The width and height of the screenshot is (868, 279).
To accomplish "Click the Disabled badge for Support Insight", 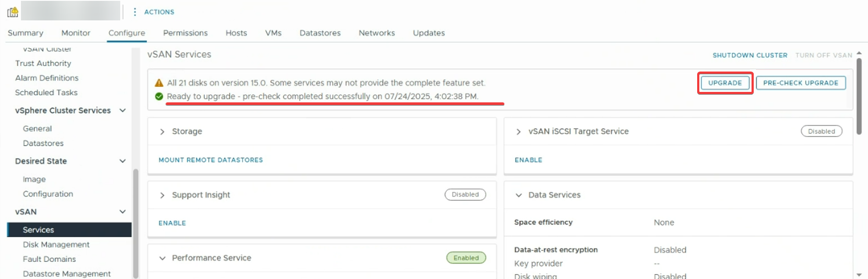I will coord(465,195).
